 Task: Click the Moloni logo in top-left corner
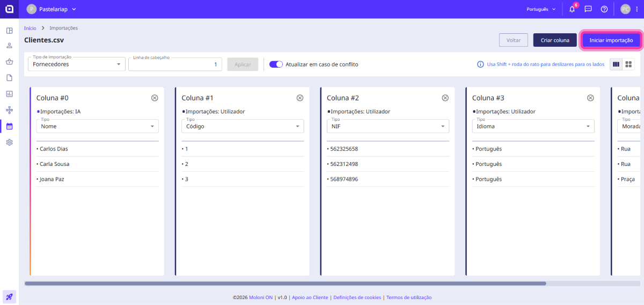[9, 9]
